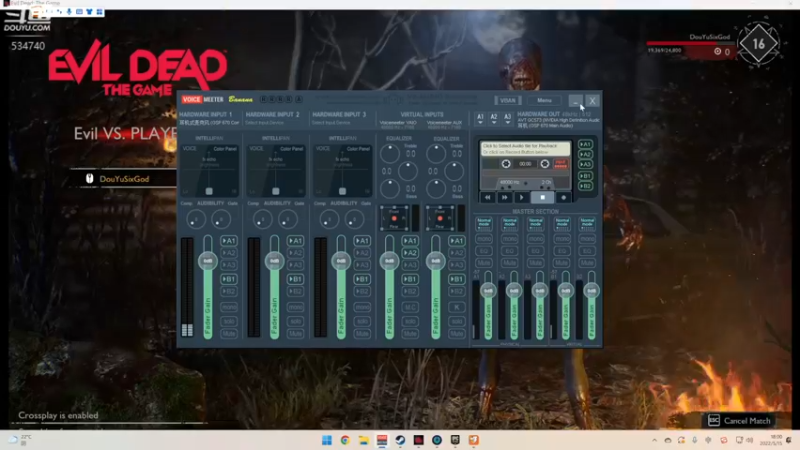Stop the cassette recorder

[x=542, y=197]
